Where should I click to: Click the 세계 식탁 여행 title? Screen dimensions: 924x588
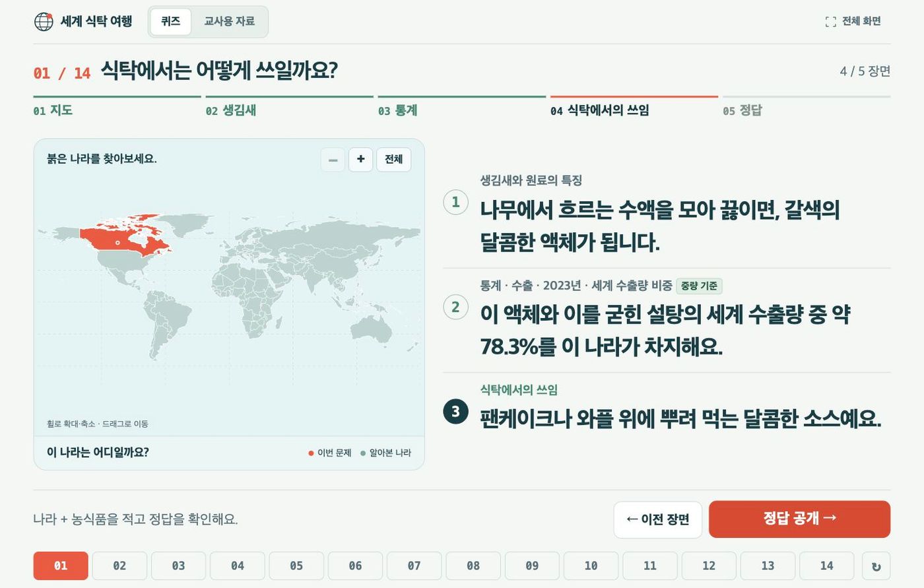(x=96, y=21)
